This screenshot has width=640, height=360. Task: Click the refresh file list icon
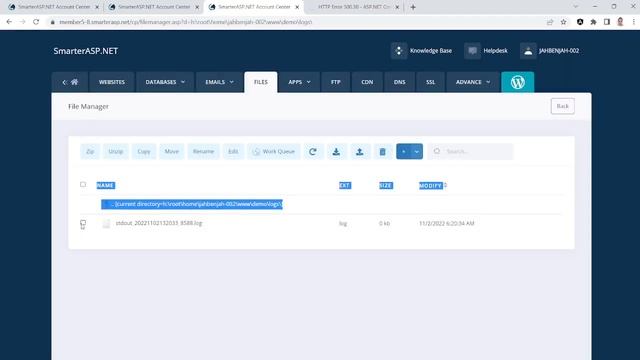[313, 151]
